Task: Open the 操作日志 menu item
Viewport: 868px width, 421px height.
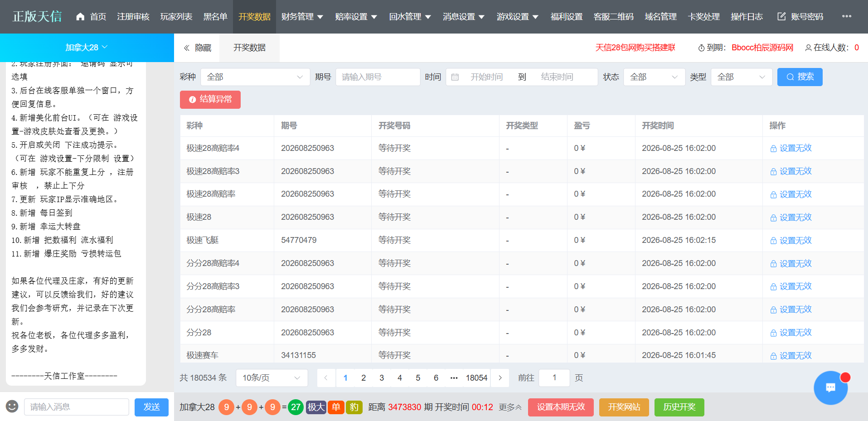Action: coord(747,17)
